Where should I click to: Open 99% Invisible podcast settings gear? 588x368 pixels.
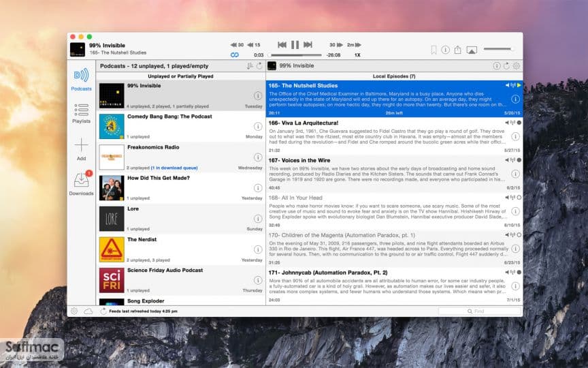(517, 65)
